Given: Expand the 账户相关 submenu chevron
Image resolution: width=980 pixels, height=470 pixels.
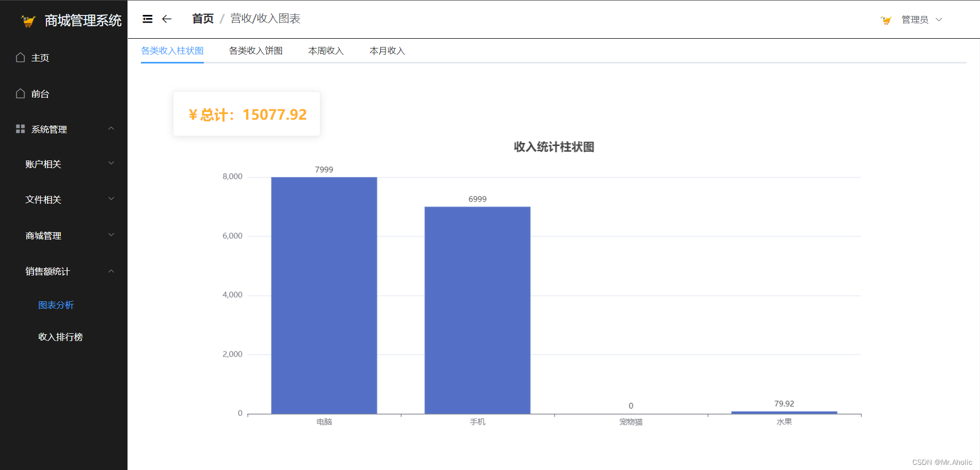Looking at the screenshot, I should tap(111, 164).
